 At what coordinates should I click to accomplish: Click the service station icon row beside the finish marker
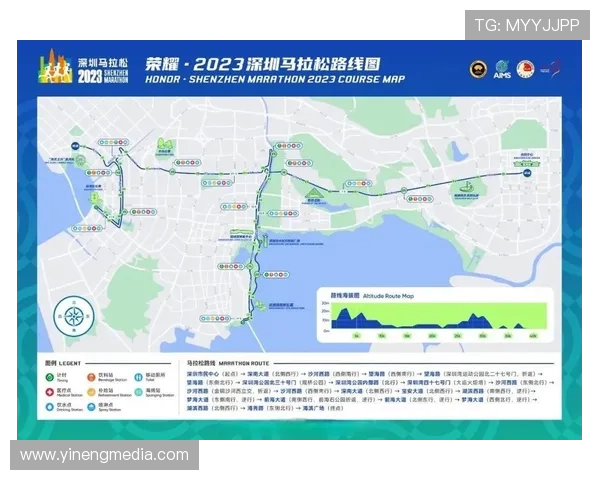113,142
